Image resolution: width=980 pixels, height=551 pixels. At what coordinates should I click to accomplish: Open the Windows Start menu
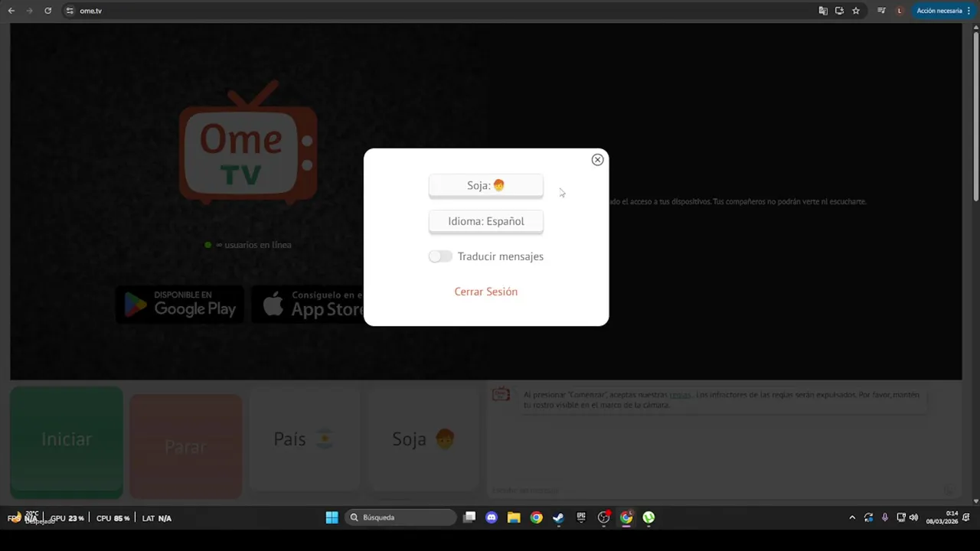point(332,518)
